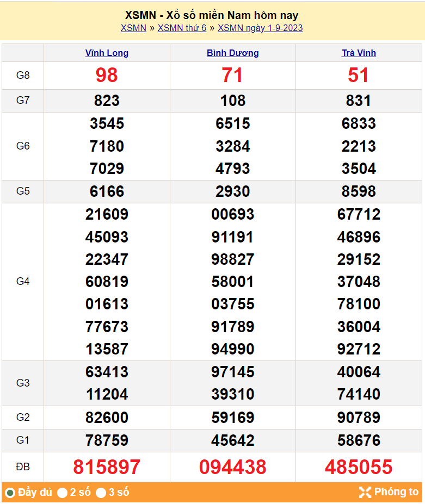Screen dimensions: 425x504
Task: Choose the 3 số radio option
Action: pyautogui.click(x=101, y=493)
